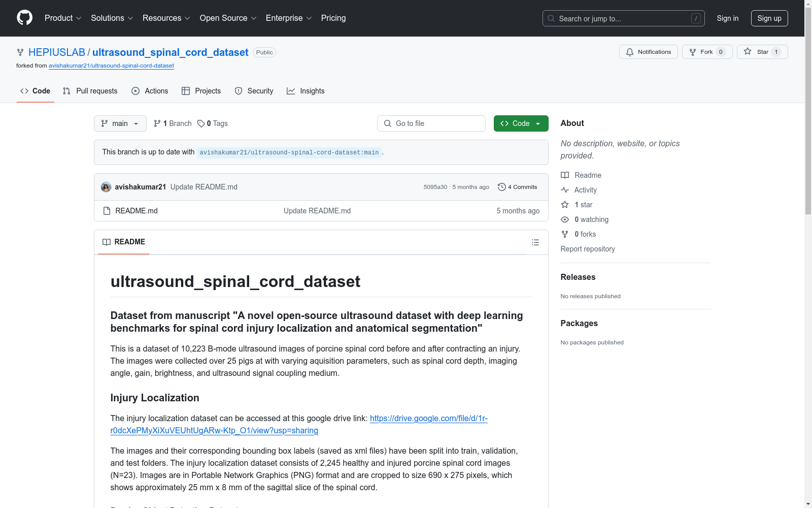812x508 pixels.
Task: Open the green Code dropdown
Action: click(x=521, y=123)
